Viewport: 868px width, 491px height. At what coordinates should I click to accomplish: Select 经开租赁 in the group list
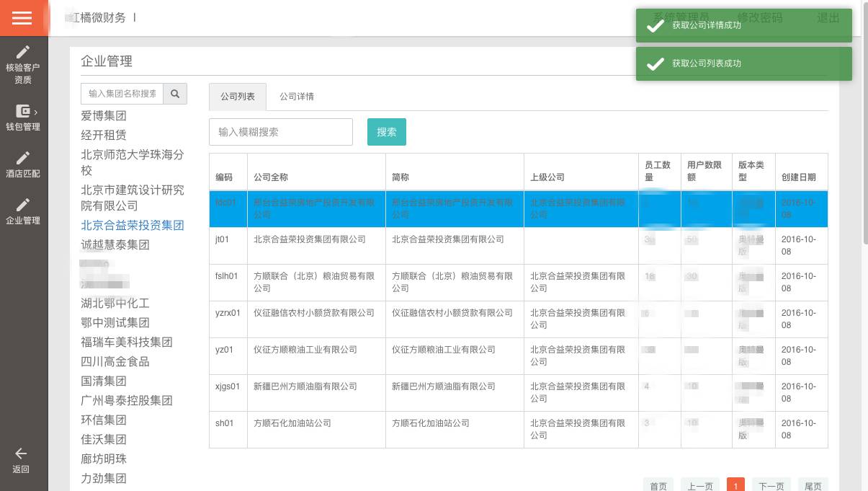pos(104,135)
